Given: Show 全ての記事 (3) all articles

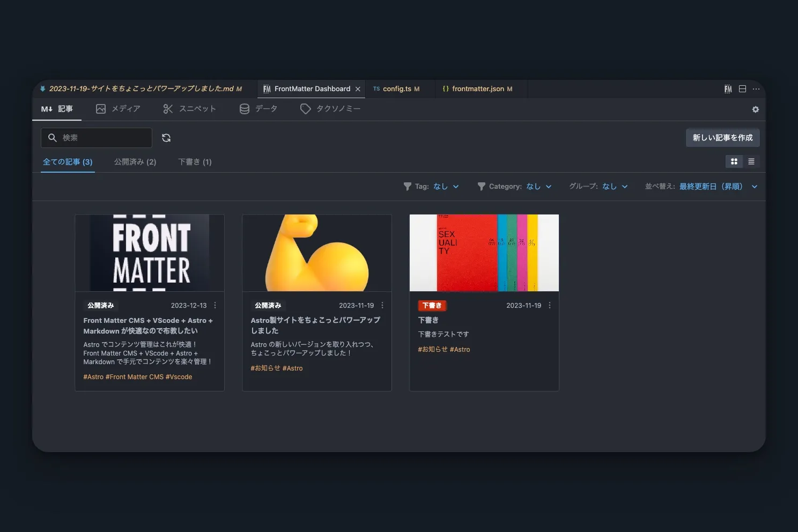Looking at the screenshot, I should coord(68,162).
